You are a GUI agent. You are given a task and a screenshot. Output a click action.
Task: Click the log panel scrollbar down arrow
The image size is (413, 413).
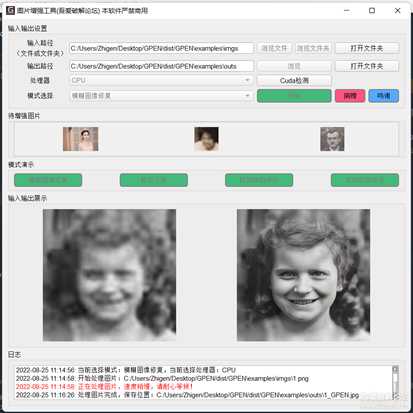395,396
